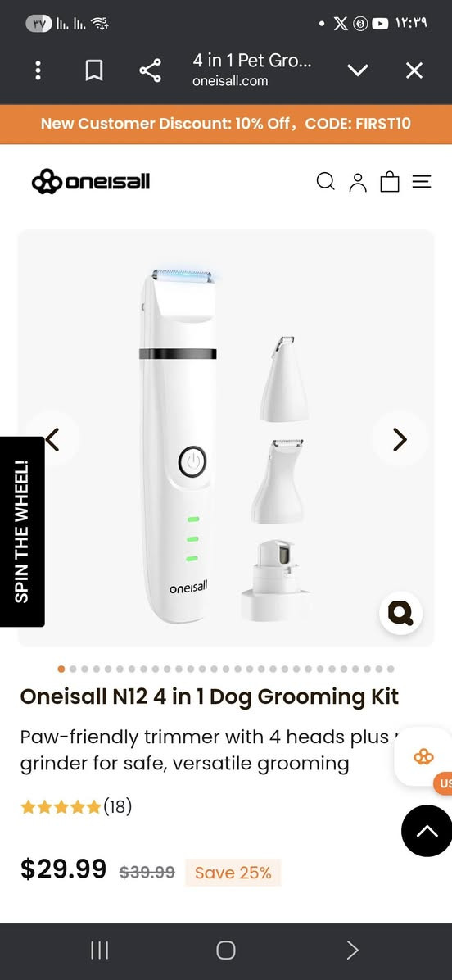
Task: Close the in-app browser with X
Action: (414, 70)
